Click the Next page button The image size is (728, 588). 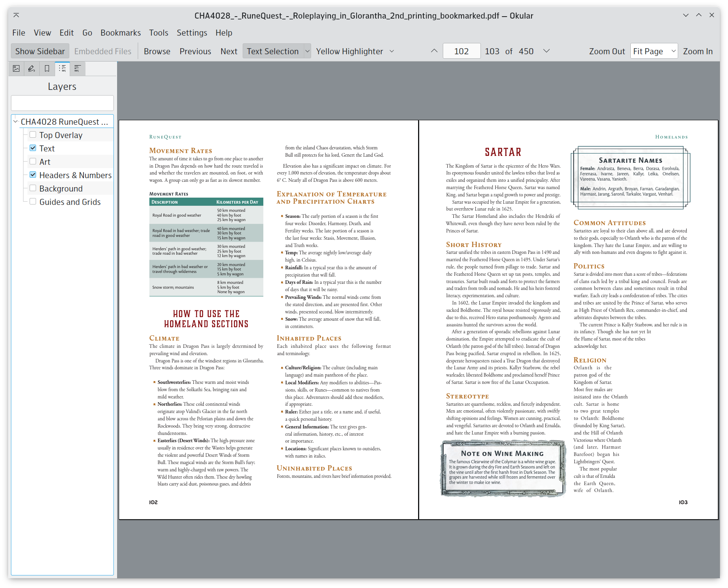pyautogui.click(x=228, y=51)
